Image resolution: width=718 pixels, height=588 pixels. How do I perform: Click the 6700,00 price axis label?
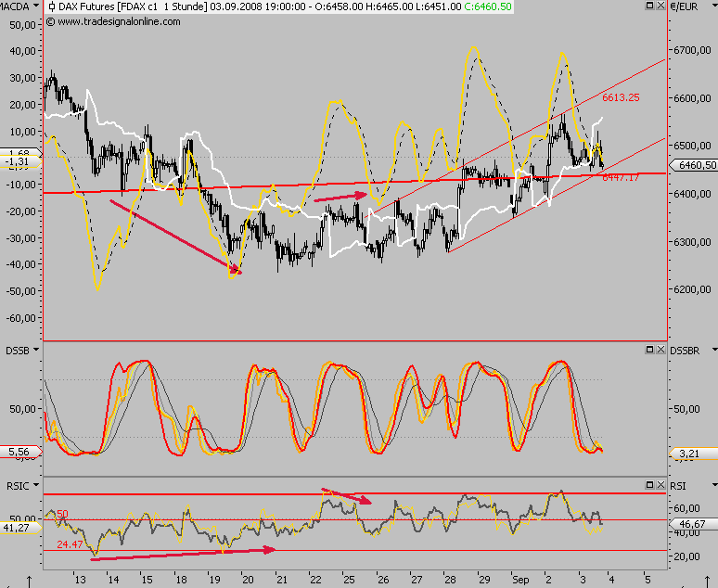point(692,50)
